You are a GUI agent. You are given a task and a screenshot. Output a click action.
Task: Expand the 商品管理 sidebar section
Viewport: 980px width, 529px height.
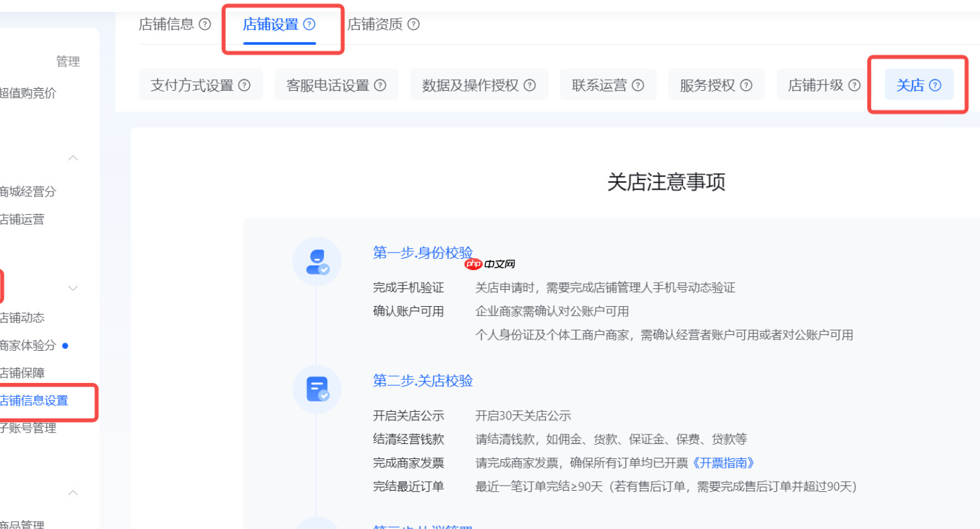click(72, 492)
